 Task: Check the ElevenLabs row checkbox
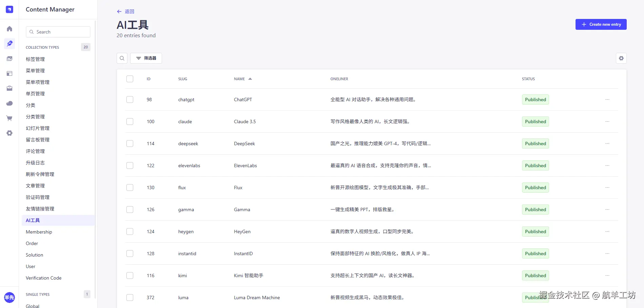[x=130, y=166]
